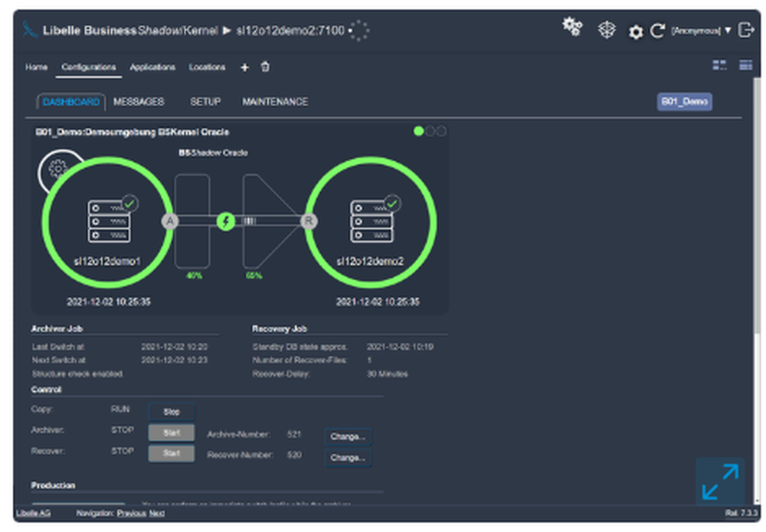This screenshot has width=766, height=532.
Task: Click the Rel. 7.3.3 version text
Action: 741,513
